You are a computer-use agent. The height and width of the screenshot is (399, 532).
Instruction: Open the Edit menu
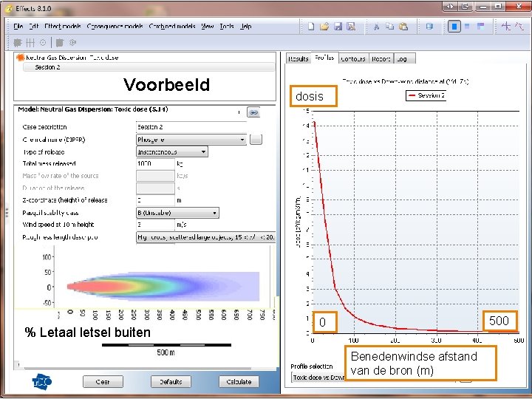(33, 27)
